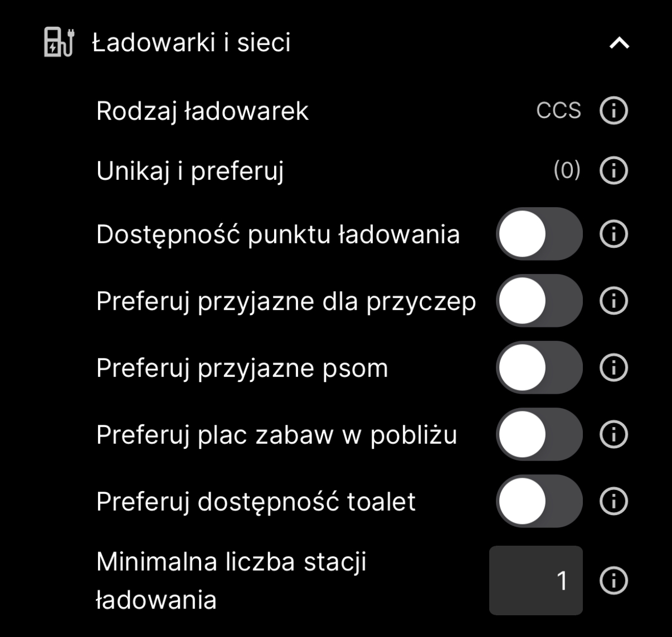Viewport: 672px width, 637px height.
Task: Open info for Preferuj plac zabaw w pobliżu
Action: click(613, 434)
